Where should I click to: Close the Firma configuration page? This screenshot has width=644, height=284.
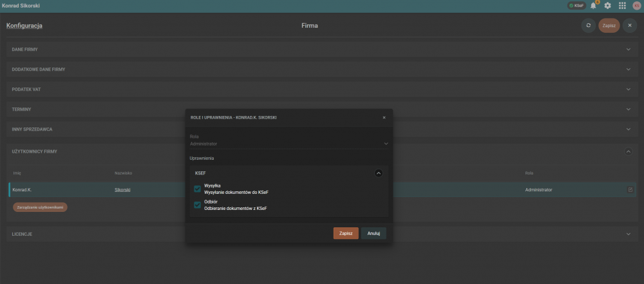point(630,26)
